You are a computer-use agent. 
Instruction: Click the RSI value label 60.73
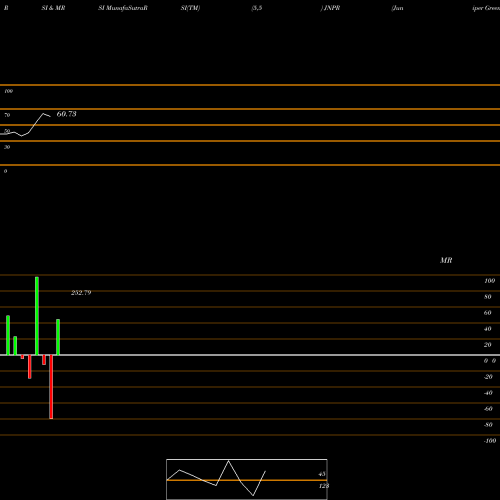tap(66, 114)
